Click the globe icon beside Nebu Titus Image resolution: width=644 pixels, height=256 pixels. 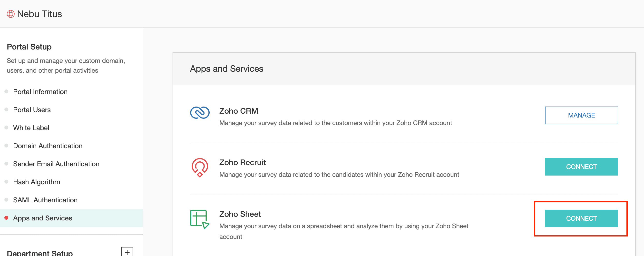[x=10, y=14]
